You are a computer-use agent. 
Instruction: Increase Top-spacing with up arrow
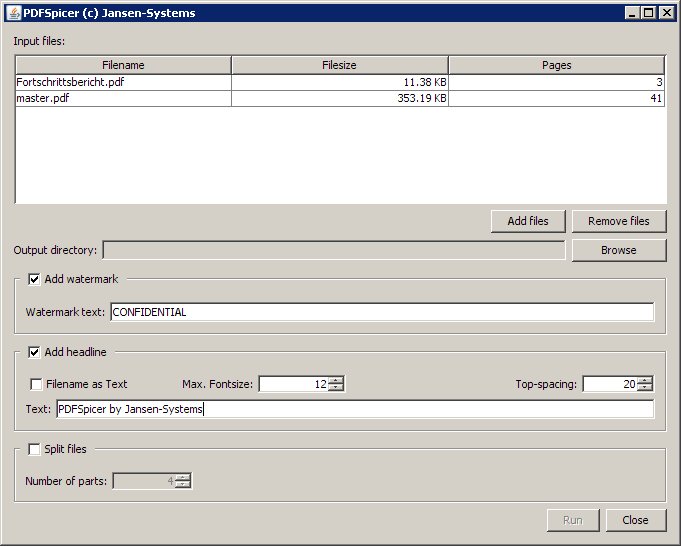pos(645,380)
